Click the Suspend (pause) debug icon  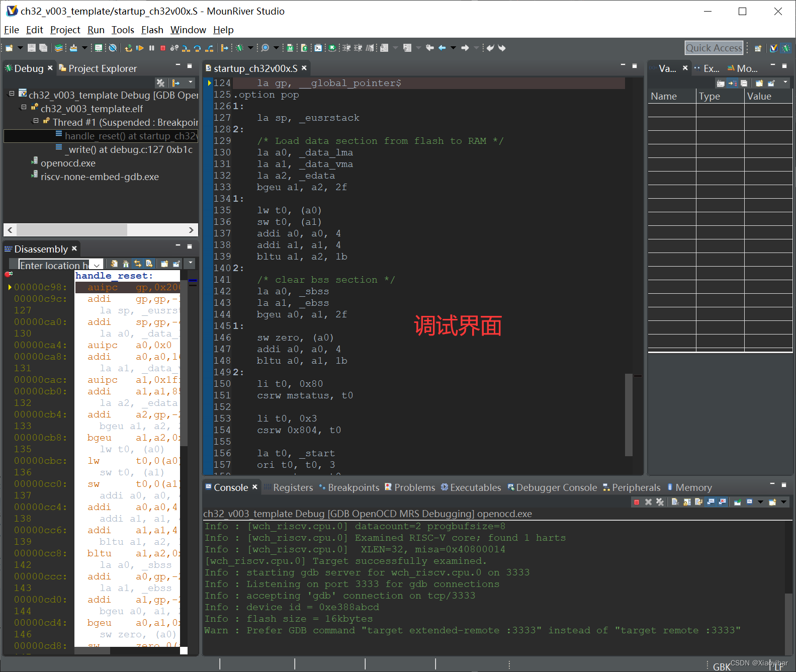(151, 48)
